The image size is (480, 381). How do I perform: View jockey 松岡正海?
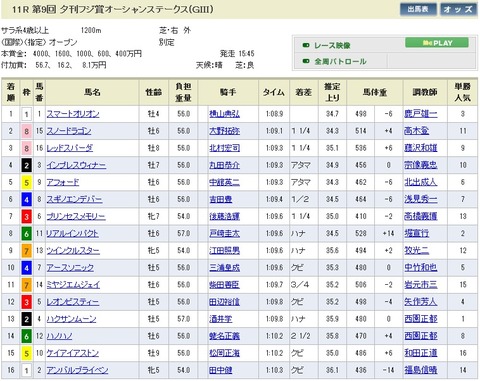pyautogui.click(x=224, y=353)
